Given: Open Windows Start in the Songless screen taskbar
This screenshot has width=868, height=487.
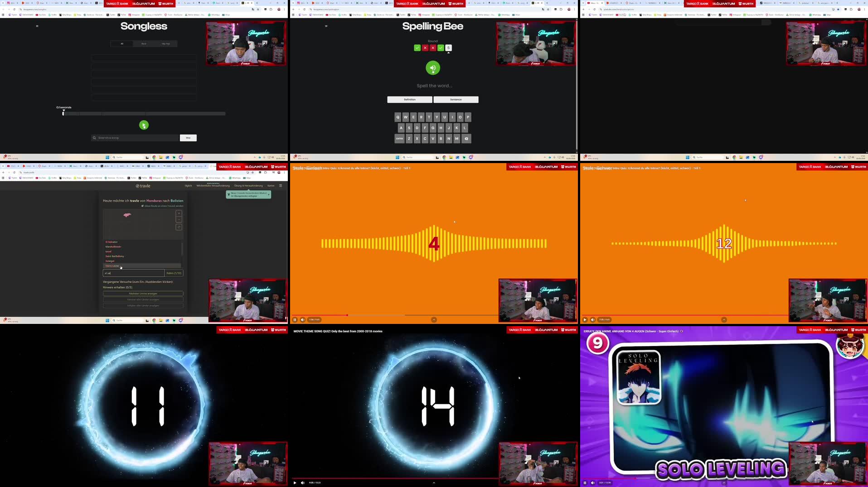Looking at the screenshot, I should click(x=107, y=157).
